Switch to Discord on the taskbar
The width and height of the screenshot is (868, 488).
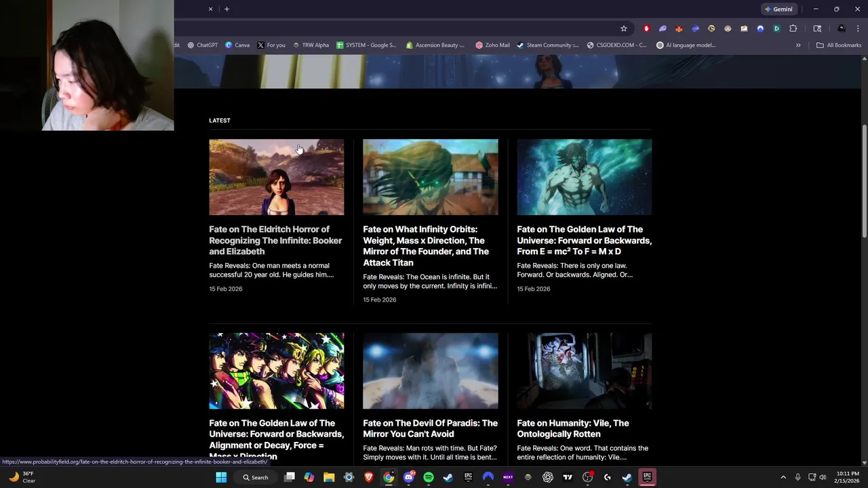(x=408, y=477)
